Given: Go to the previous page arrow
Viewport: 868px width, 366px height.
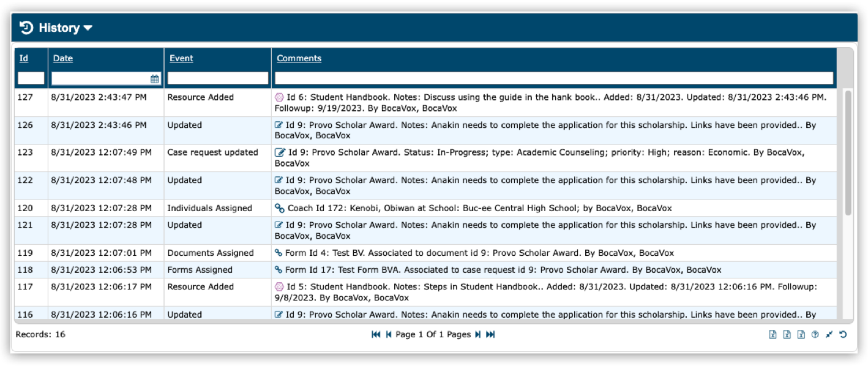Looking at the screenshot, I should coord(388,334).
